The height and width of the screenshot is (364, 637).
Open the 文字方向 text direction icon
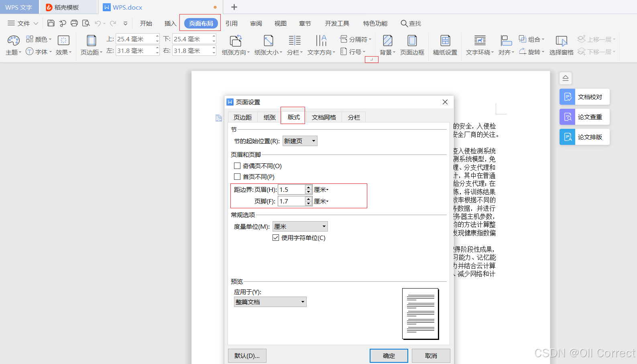(x=321, y=45)
